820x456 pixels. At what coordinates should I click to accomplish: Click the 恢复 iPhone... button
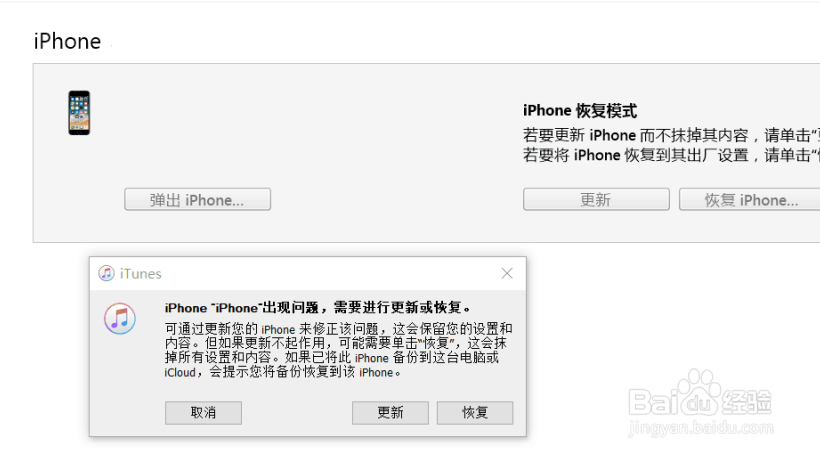point(749,200)
